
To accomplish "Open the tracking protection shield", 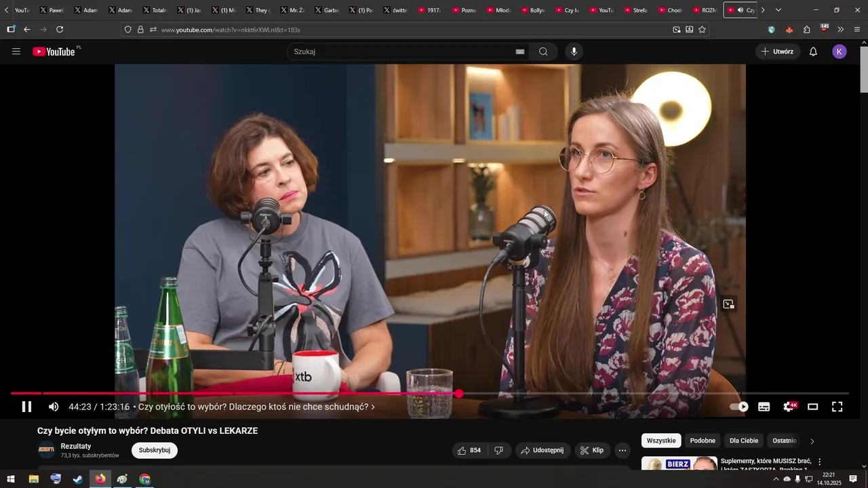I will [x=127, y=30].
